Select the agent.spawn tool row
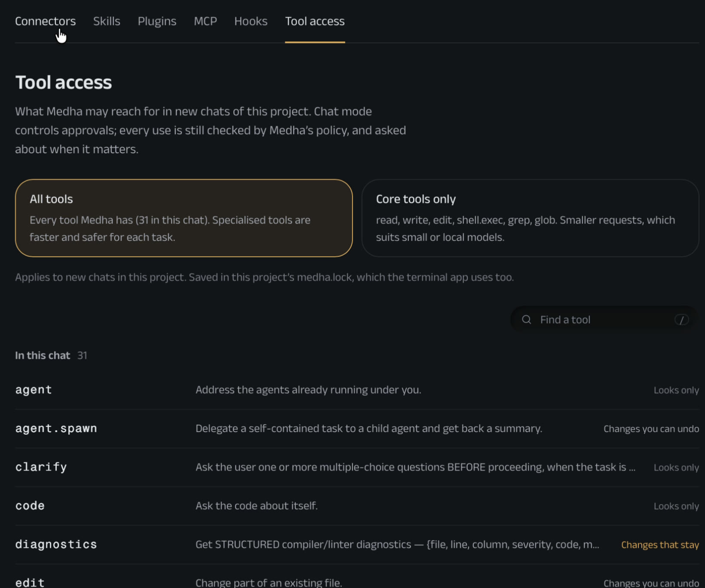This screenshot has width=705, height=588. tap(357, 429)
